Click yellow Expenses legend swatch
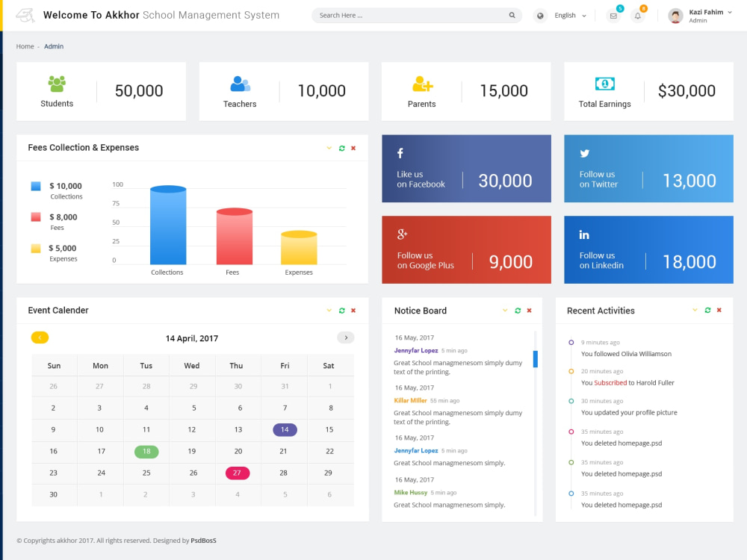The image size is (747, 560). click(x=36, y=248)
